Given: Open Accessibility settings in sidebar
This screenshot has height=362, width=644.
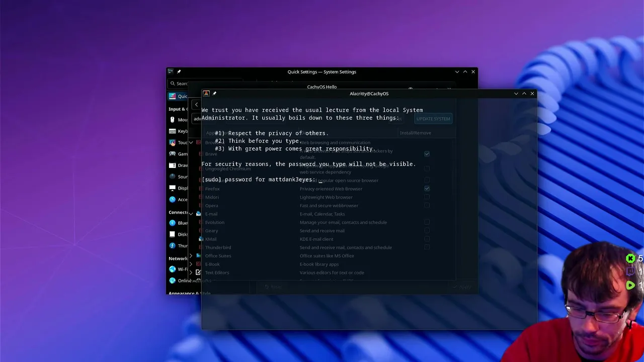Looking at the screenshot, I should 178,200.
